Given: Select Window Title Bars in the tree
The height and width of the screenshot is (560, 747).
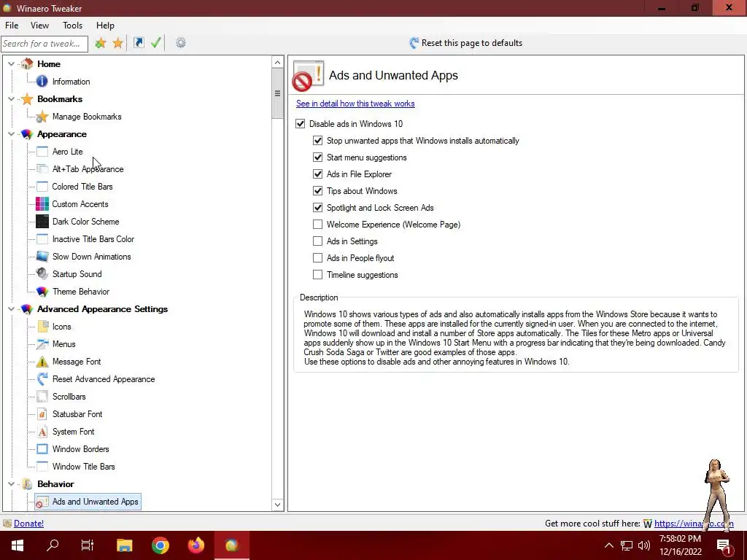Looking at the screenshot, I should [x=83, y=467].
